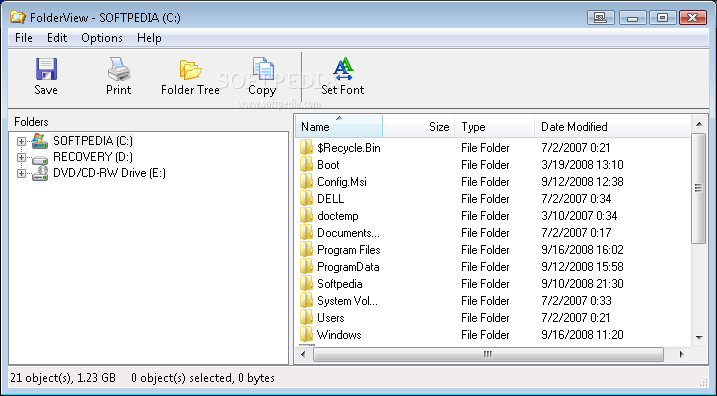Screen dimensions: 717x396
Task: Click the date 9/10/2008 21:30
Action: [582, 284]
